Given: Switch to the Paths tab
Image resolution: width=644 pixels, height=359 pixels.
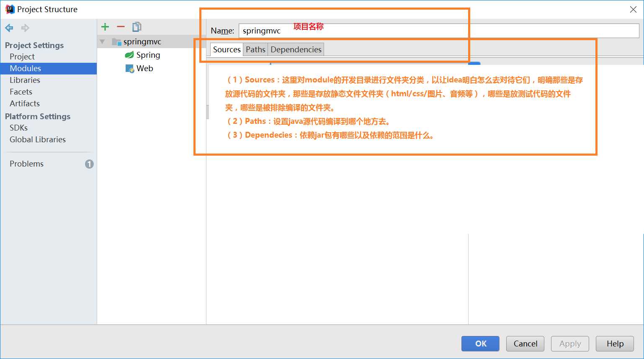Looking at the screenshot, I should [x=255, y=49].
